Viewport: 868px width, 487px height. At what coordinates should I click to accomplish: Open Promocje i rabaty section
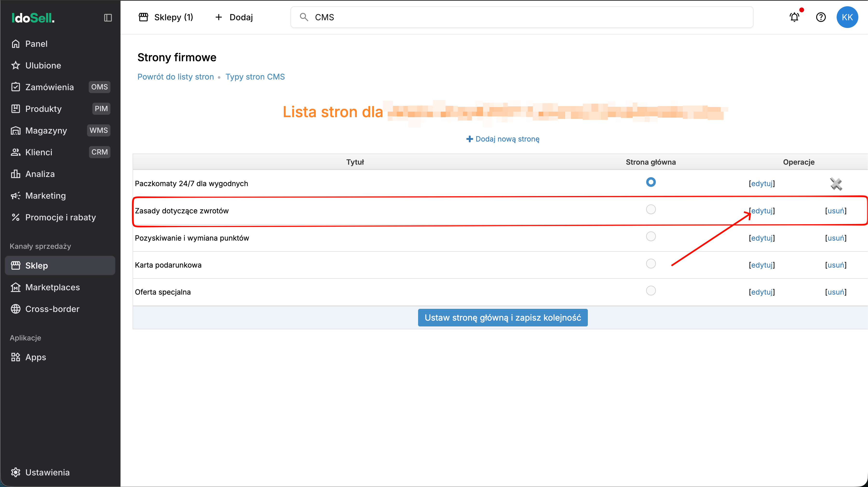[60, 217]
